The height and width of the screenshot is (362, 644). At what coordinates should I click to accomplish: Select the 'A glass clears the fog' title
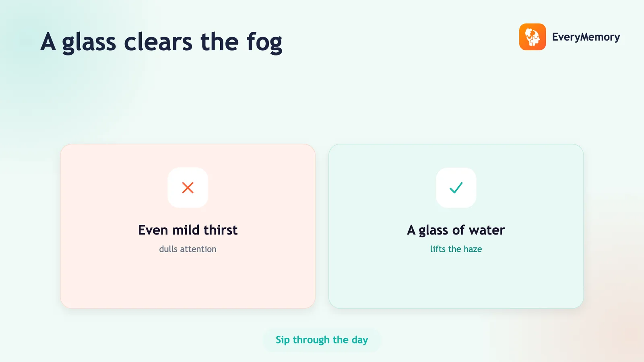[x=161, y=42]
